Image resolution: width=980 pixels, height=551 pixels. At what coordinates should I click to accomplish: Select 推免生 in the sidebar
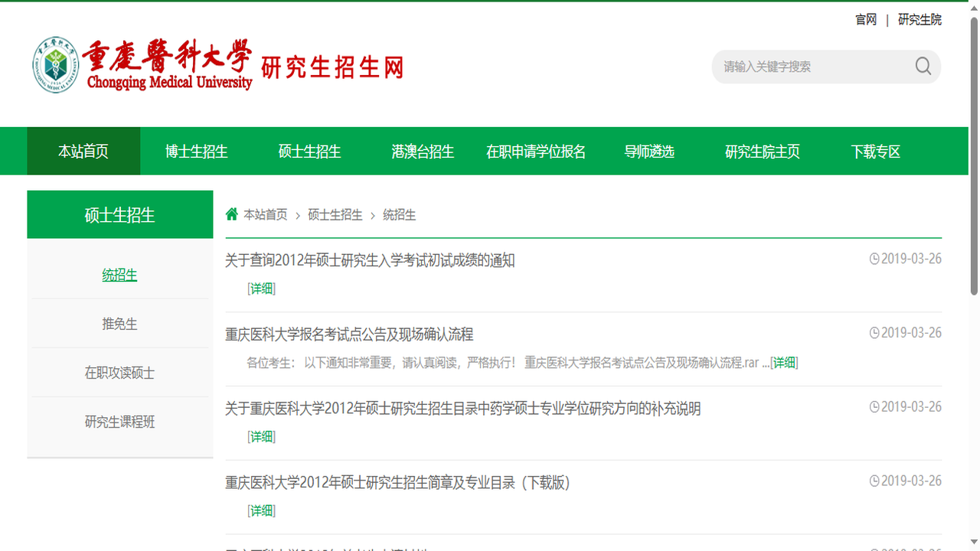pos(119,324)
